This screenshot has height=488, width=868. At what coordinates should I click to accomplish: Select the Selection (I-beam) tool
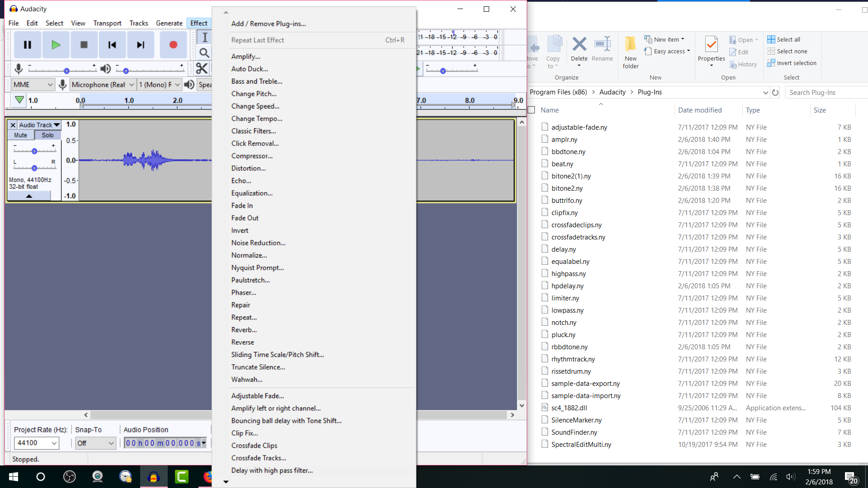(204, 37)
